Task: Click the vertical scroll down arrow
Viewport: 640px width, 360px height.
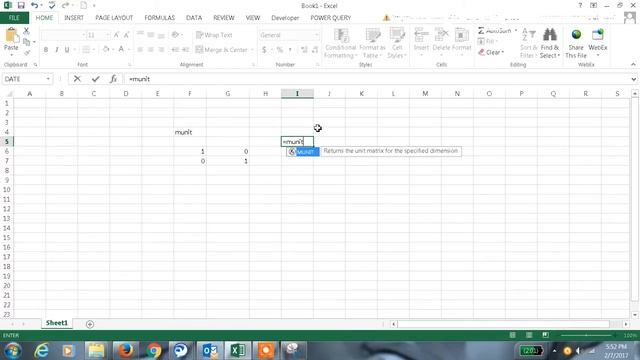Action: pyautogui.click(x=634, y=315)
